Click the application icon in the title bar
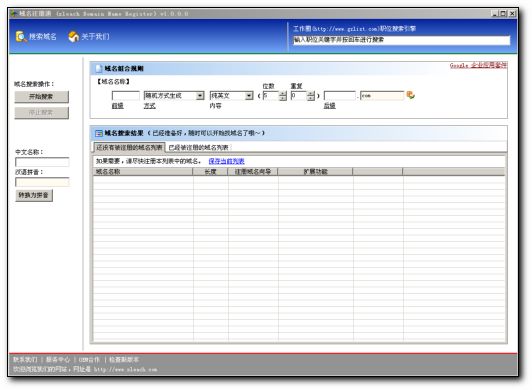 [14, 14]
